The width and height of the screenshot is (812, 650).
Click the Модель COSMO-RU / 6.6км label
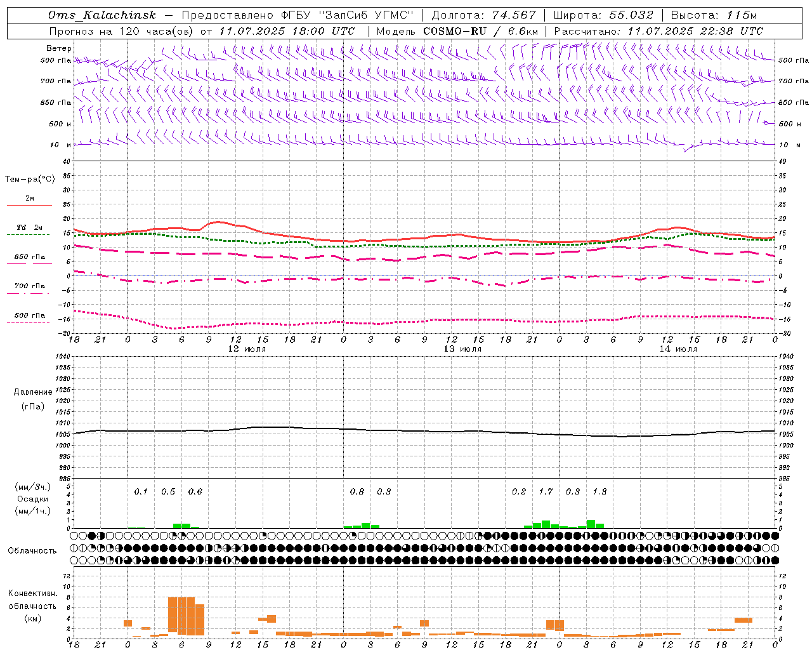[x=457, y=31]
